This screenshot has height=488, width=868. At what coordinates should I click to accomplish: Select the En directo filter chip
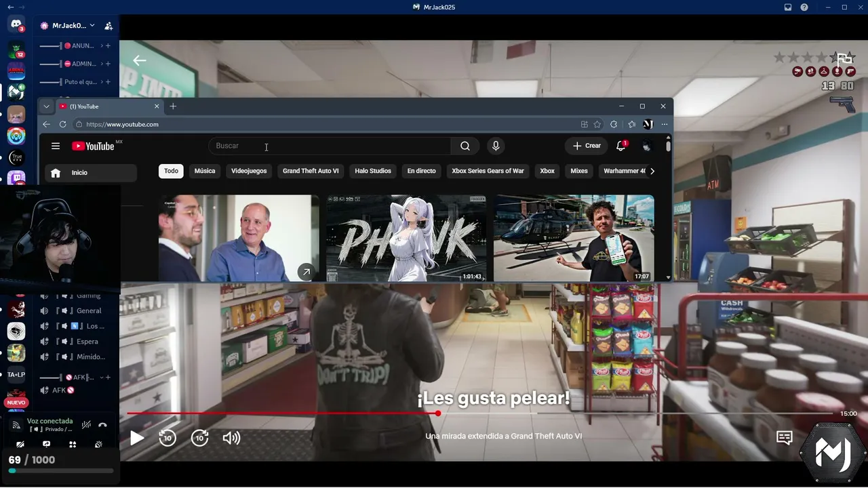tap(422, 171)
